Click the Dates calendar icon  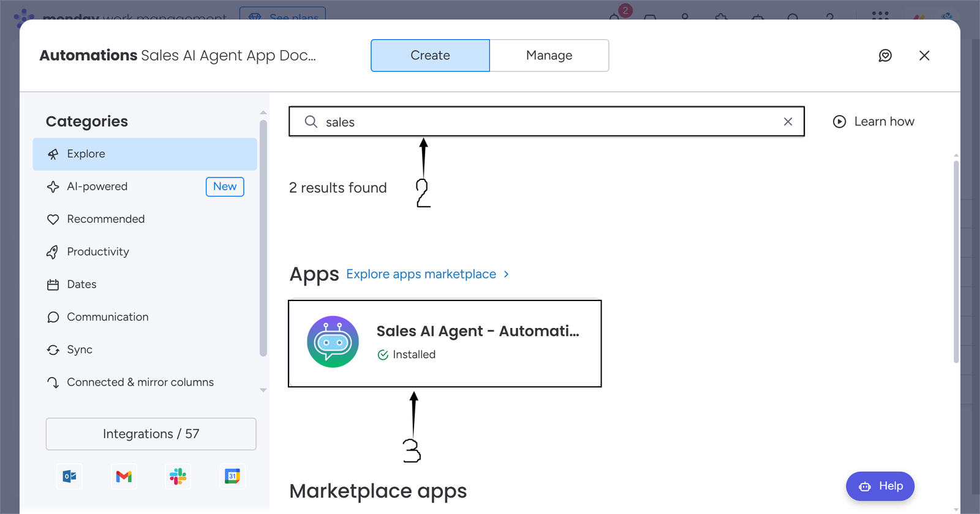click(53, 285)
